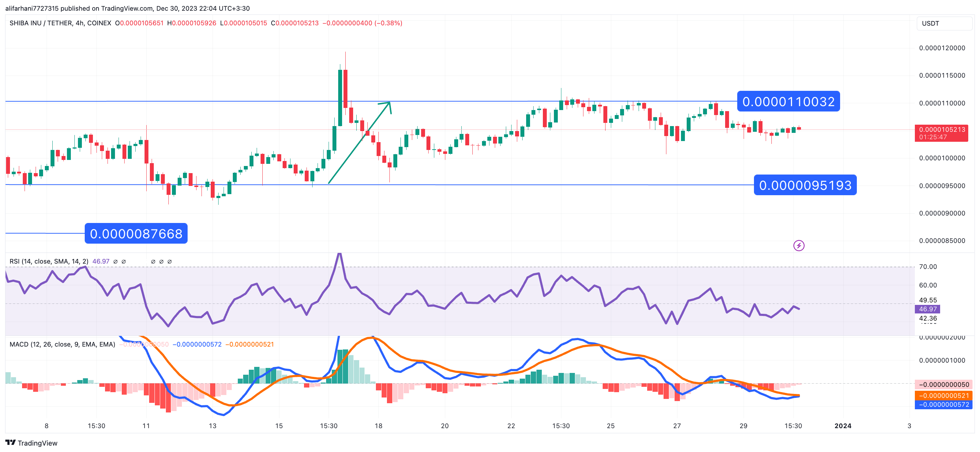Select the MACD indicator legend title
The image size is (980, 452).
(62, 344)
